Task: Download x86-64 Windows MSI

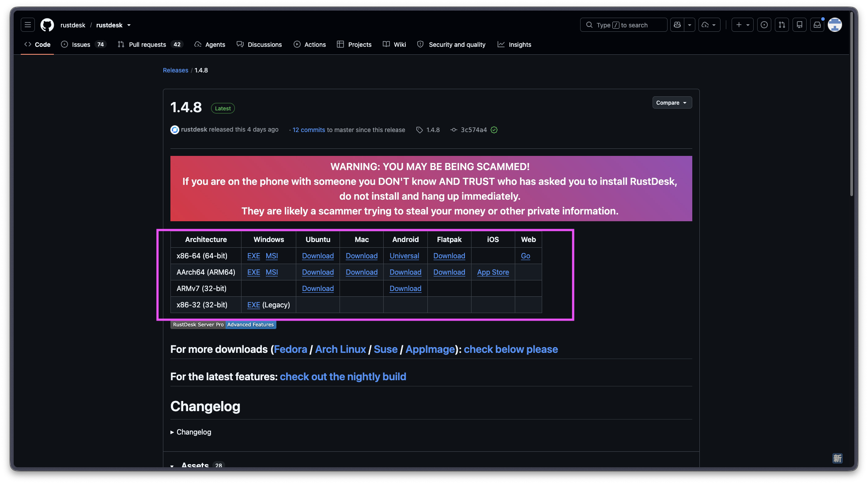Action: click(x=272, y=256)
